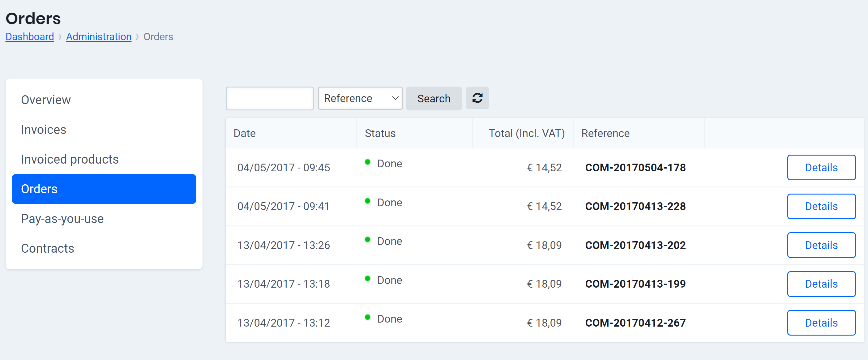
Task: Select the Overview sidebar item
Action: coord(46,100)
